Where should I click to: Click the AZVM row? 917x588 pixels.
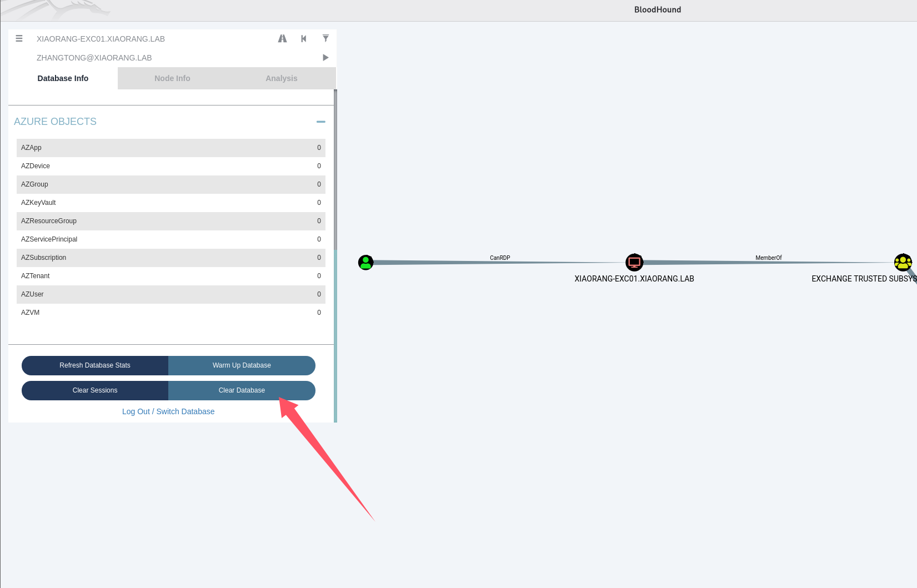point(171,313)
